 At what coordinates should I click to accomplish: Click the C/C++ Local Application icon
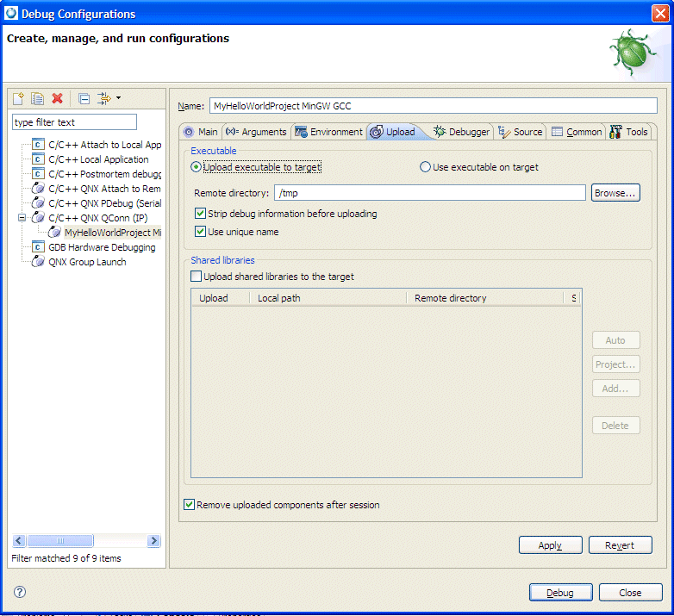39,159
